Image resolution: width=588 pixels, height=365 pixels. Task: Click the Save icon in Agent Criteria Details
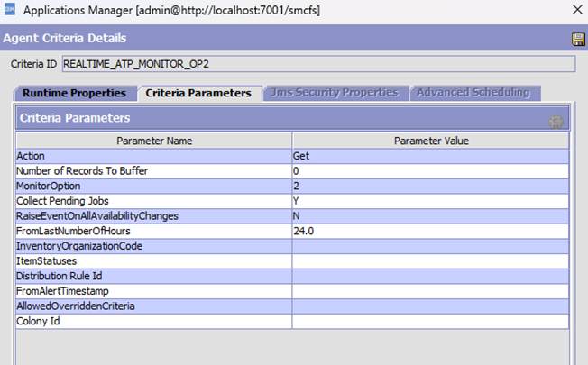tap(577, 39)
